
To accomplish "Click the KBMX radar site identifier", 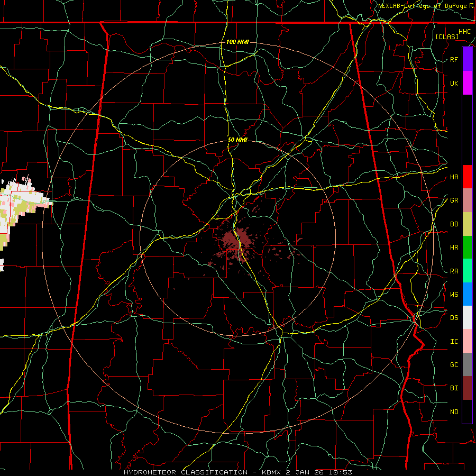I will point(272,472).
